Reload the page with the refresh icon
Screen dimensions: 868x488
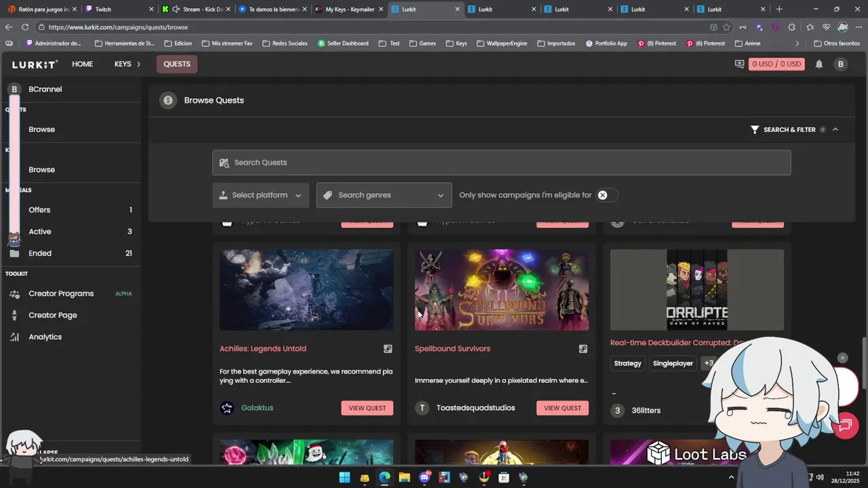pos(25,27)
